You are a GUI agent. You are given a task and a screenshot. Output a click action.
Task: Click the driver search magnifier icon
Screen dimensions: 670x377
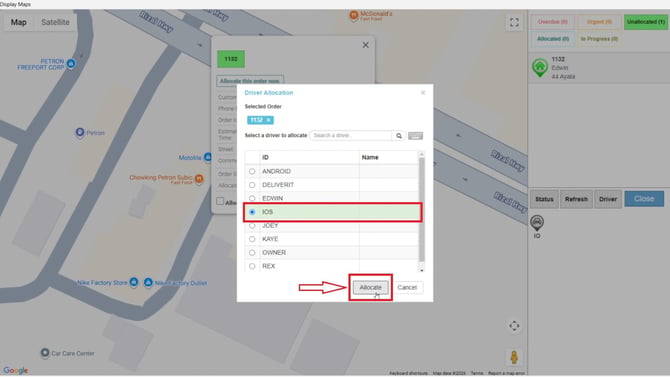(399, 135)
